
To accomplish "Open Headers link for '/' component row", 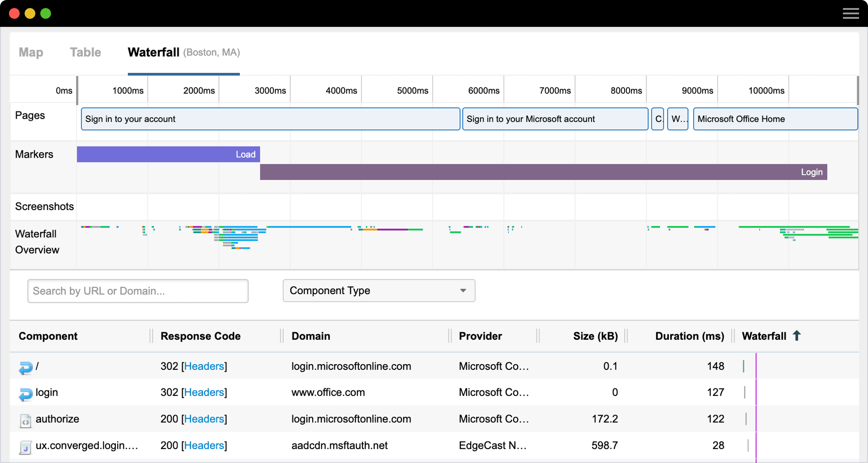I will coord(204,366).
